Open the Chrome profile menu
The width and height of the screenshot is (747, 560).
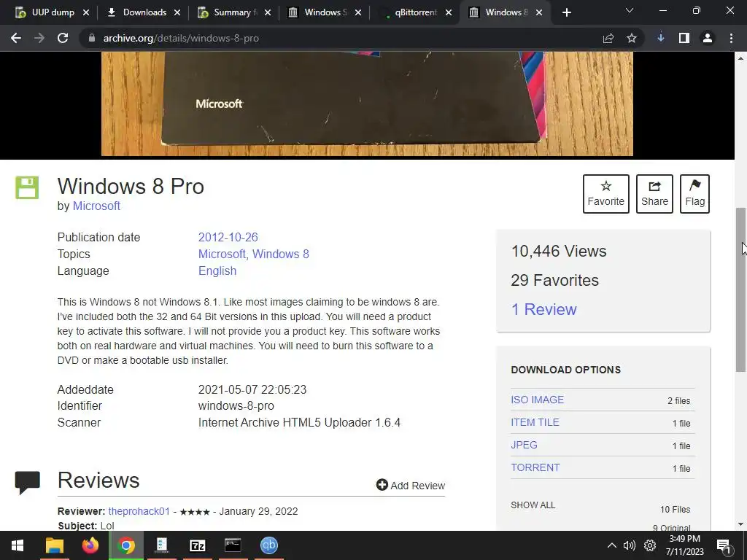pyautogui.click(x=708, y=38)
